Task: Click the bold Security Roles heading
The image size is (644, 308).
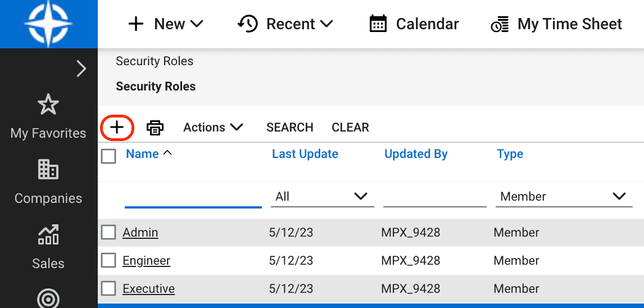Action: point(156,87)
